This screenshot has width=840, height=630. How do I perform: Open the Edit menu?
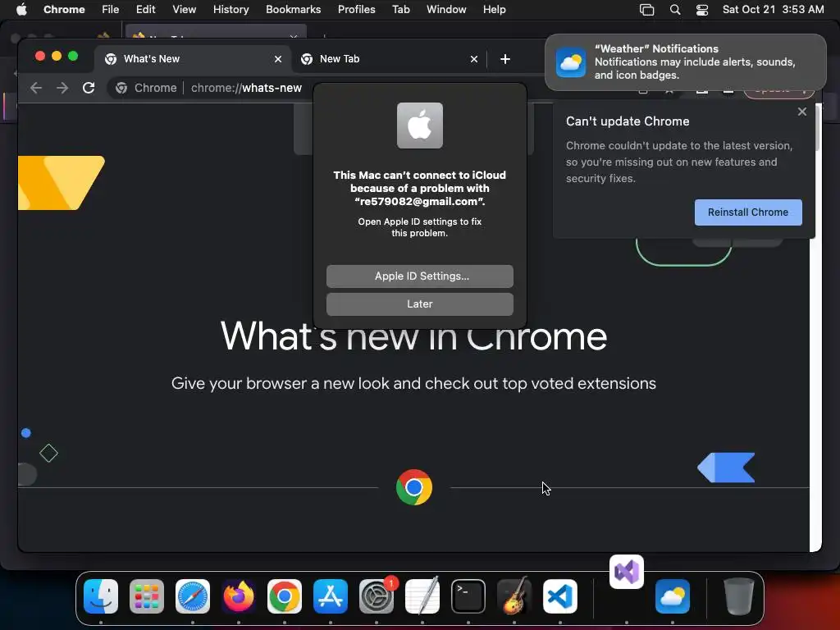pos(145,10)
